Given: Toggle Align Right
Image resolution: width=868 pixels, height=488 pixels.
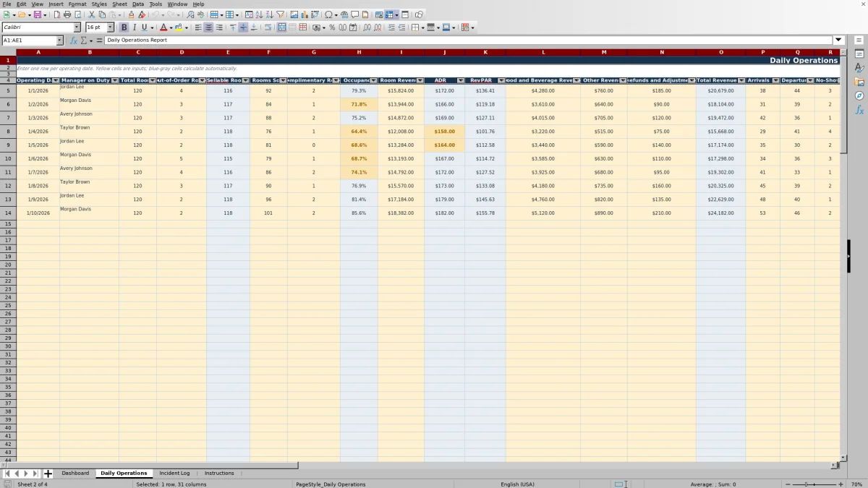Looking at the screenshot, I should 218,27.
